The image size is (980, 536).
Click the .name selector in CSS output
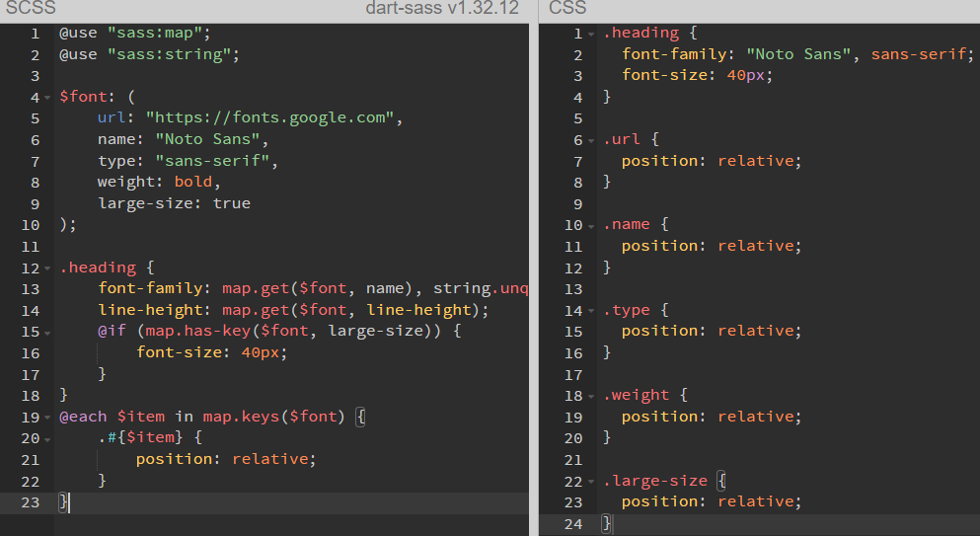[627, 224]
